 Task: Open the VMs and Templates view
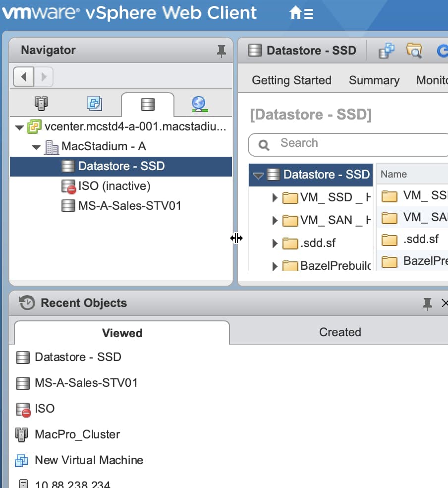pos(94,103)
